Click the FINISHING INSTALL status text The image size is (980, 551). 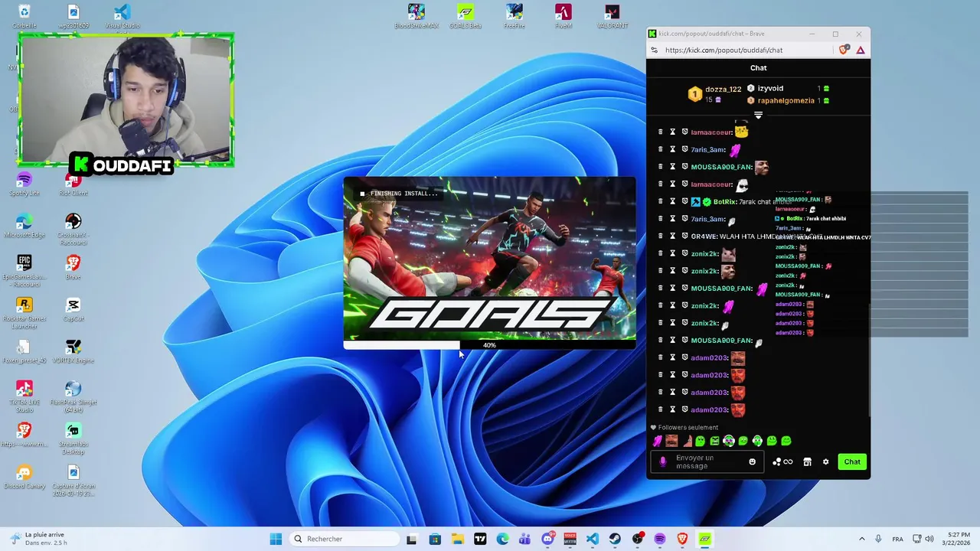403,194
